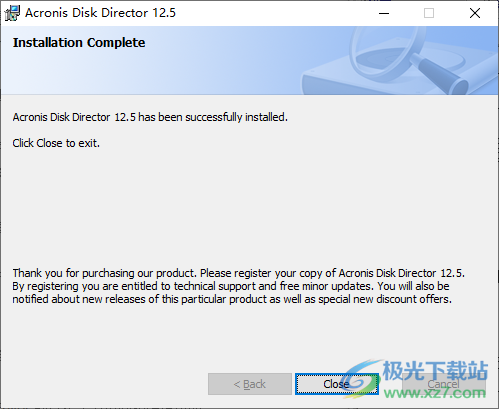Minimize the Acronis Disk Director window
This screenshot has width=499, height=409.
(x=384, y=13)
